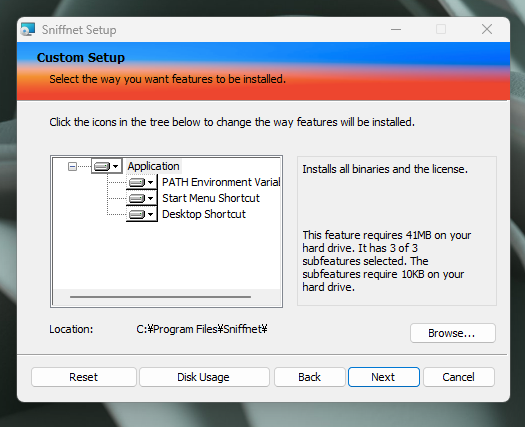The image size is (525, 427).
Task: Click the PATH Environment Variable drive icon
Action: point(137,182)
